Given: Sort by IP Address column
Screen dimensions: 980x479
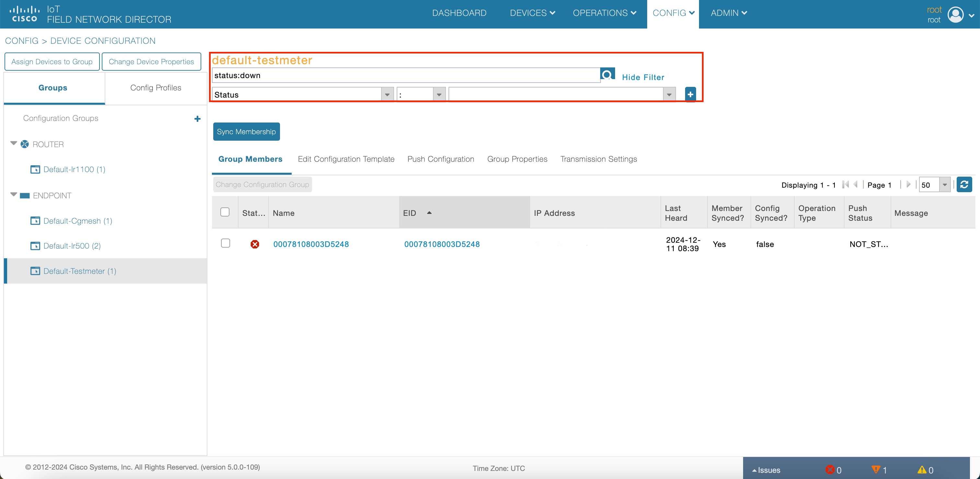Looking at the screenshot, I should pos(595,213).
